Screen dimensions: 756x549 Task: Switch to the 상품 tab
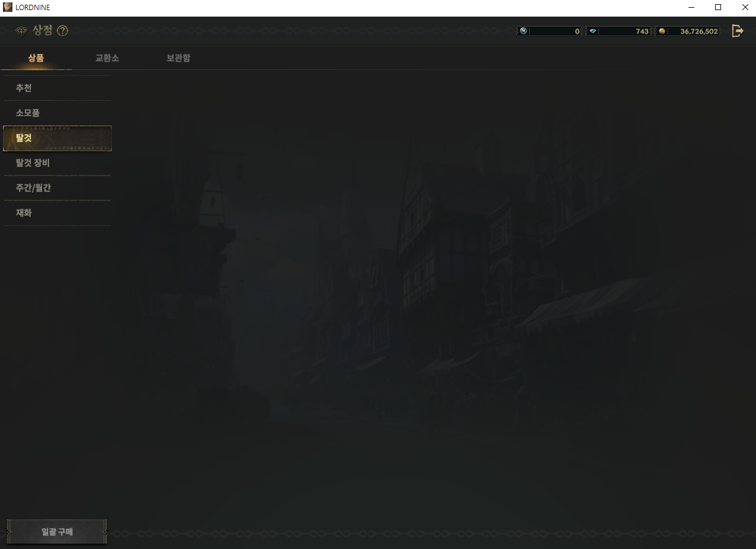[36, 58]
